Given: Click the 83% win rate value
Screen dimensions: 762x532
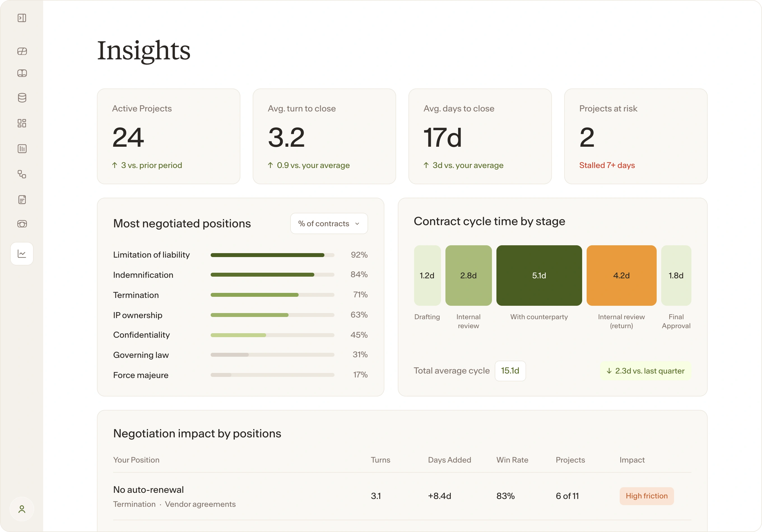Looking at the screenshot, I should [505, 496].
